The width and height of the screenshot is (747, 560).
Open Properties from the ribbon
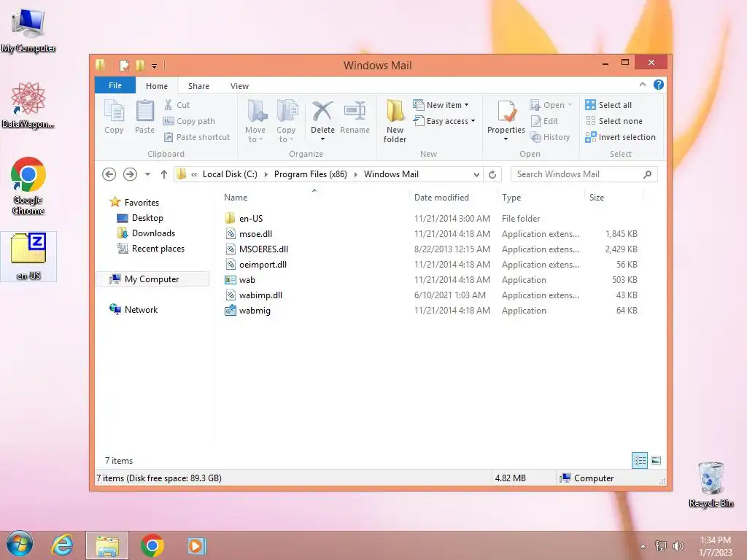click(506, 120)
